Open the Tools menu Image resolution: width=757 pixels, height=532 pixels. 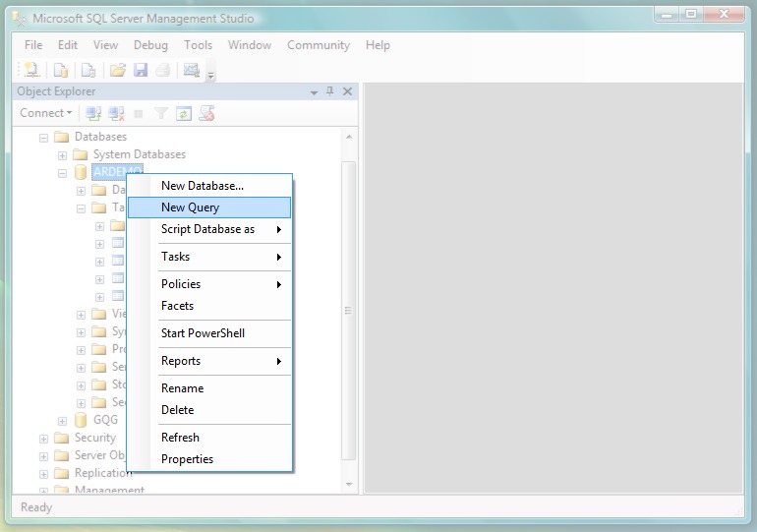198,45
